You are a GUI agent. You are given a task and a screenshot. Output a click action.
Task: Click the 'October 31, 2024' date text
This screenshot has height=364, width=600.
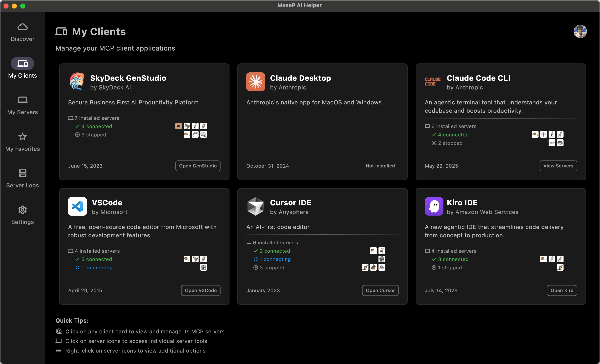click(267, 166)
